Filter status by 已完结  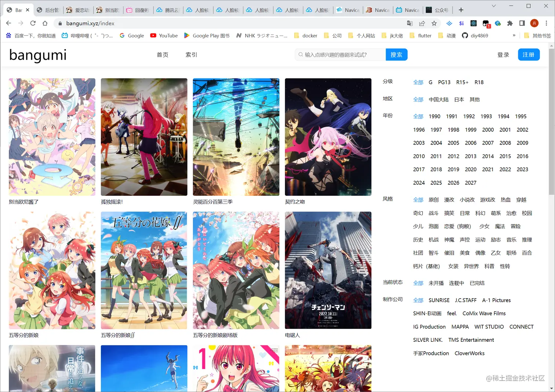(x=477, y=283)
